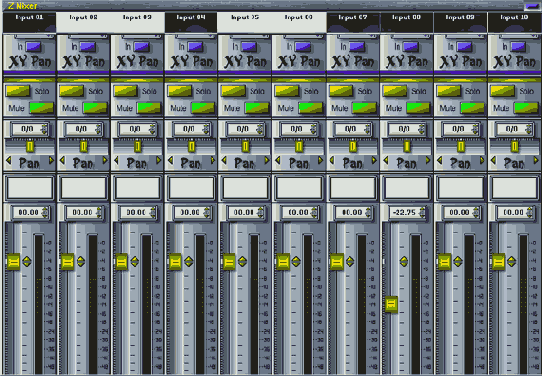Click the XY Pan logo on Input 10

point(515,62)
